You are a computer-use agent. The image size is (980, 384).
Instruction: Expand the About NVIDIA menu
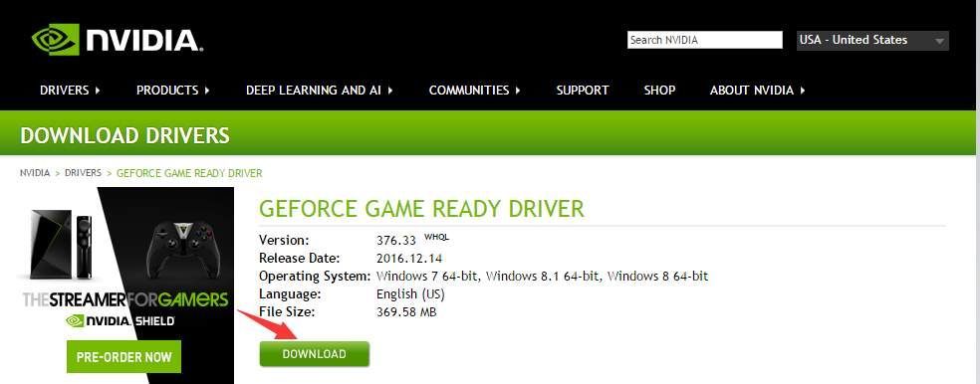tap(758, 91)
